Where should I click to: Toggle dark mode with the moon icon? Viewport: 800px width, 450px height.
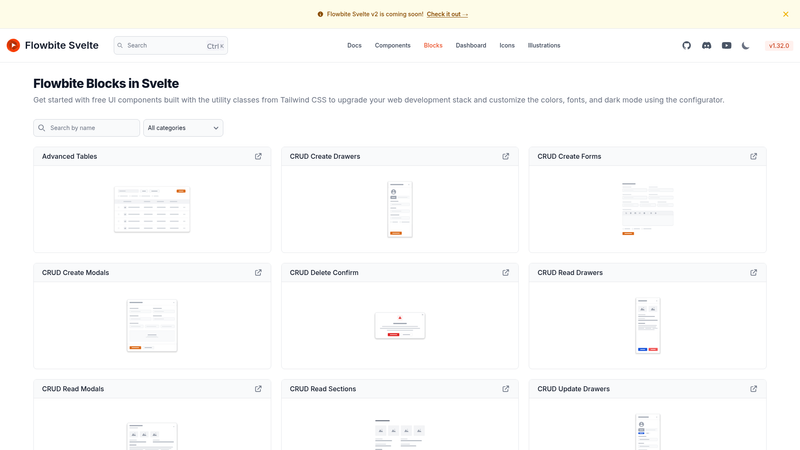pyautogui.click(x=746, y=45)
